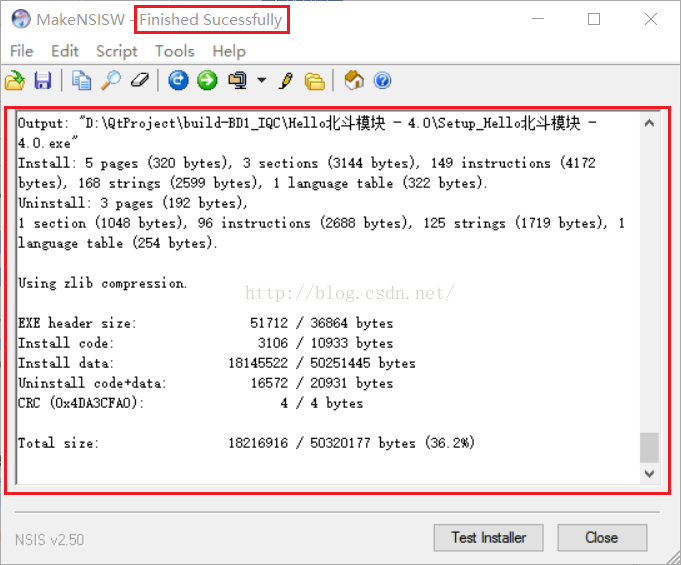The width and height of the screenshot is (681, 565).
Task: Click the Test Installer button
Action: pyautogui.click(x=489, y=538)
